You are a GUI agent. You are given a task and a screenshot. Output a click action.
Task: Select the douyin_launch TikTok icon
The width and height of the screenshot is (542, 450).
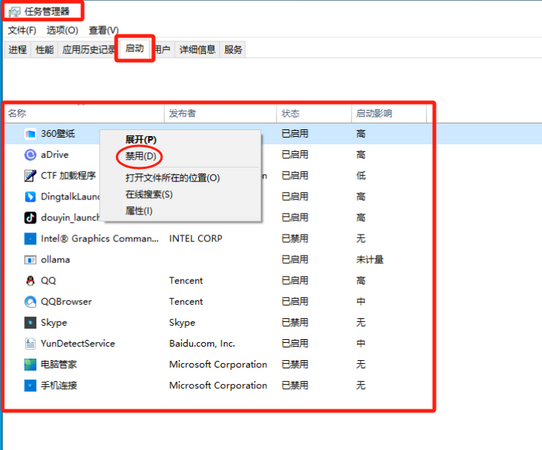tap(30, 218)
